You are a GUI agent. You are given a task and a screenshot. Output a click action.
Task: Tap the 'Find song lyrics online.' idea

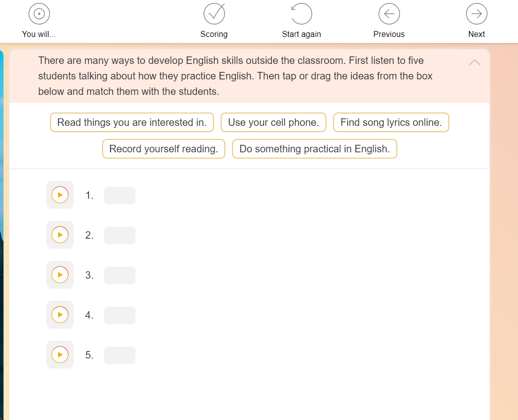[x=391, y=122]
